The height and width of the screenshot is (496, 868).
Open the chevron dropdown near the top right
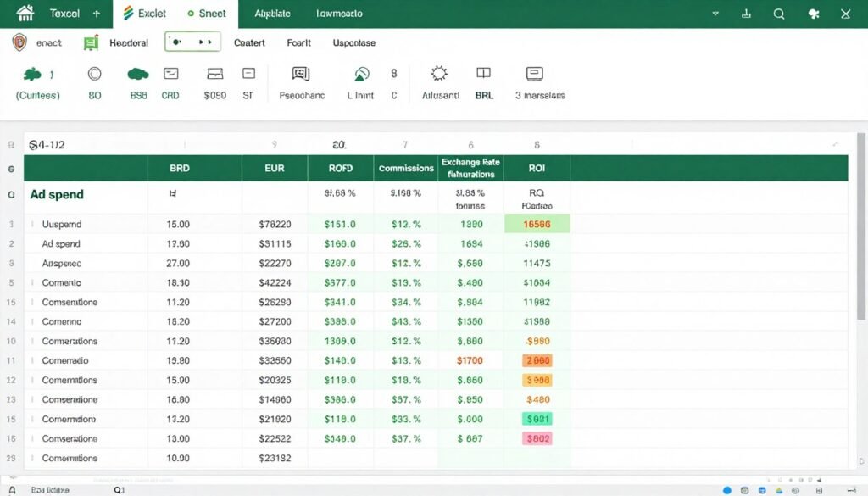pyautogui.click(x=715, y=14)
